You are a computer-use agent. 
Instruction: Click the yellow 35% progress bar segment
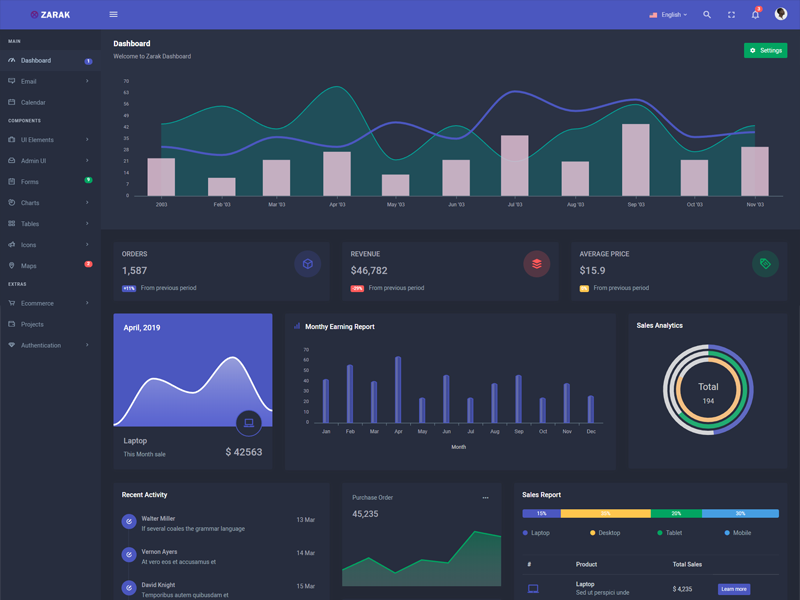(605, 513)
